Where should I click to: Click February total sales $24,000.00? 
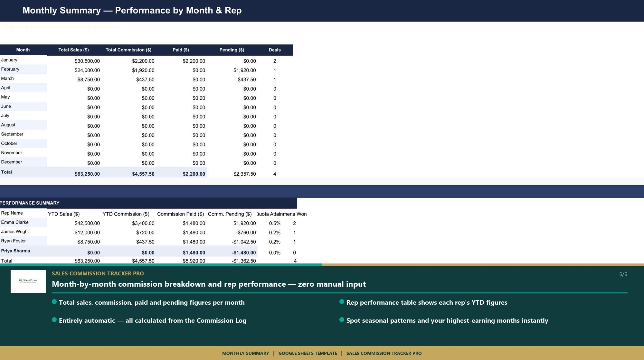87,70
